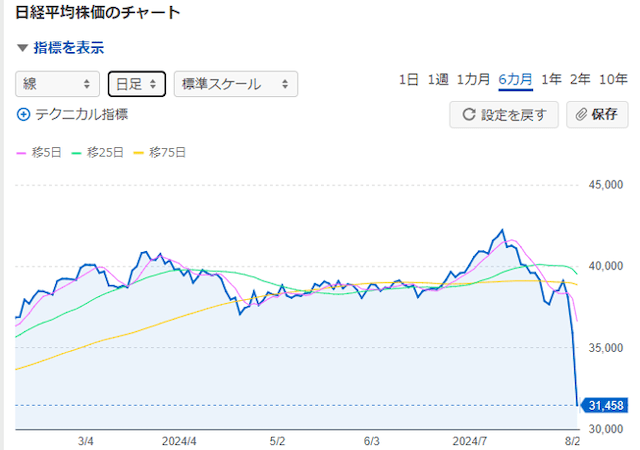Select the 6カ月 range tab

(x=516, y=79)
